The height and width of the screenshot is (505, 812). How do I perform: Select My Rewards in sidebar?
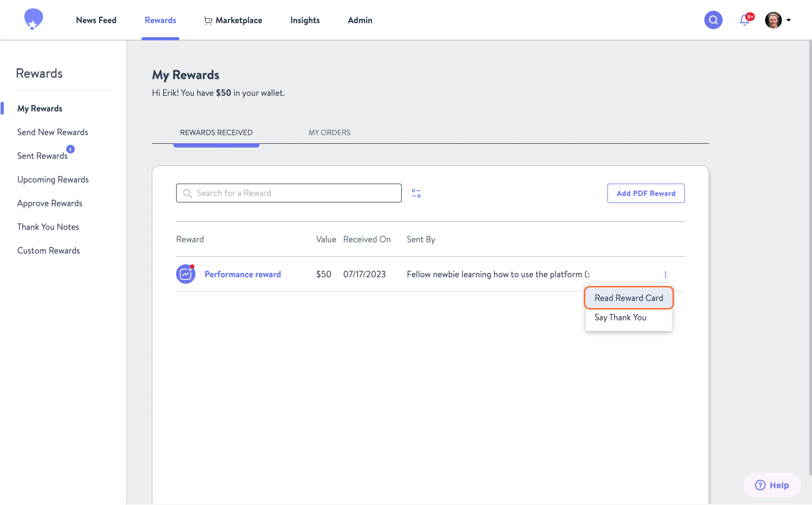point(40,109)
